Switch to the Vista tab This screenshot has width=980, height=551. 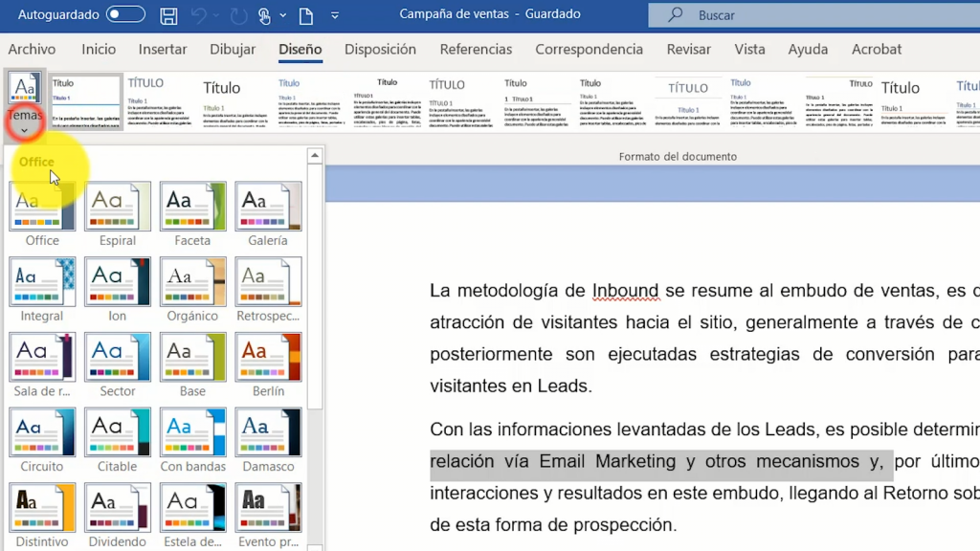pyautogui.click(x=749, y=50)
